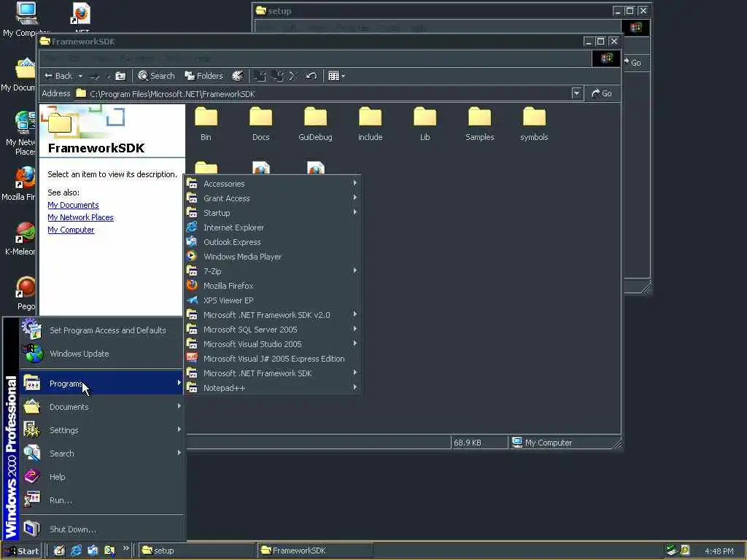Click the History toolbar icon
Image resolution: width=747 pixels, height=560 pixels.
coord(238,76)
